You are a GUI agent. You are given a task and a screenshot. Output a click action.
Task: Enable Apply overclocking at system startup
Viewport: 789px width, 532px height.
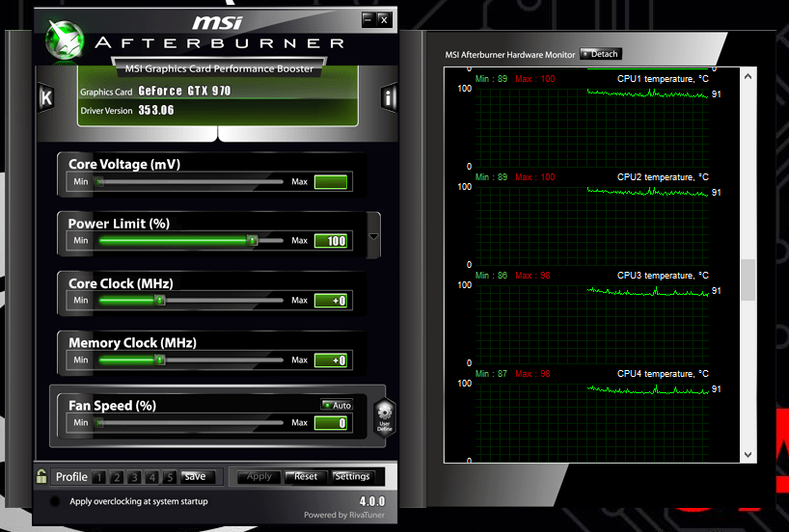[x=55, y=501]
